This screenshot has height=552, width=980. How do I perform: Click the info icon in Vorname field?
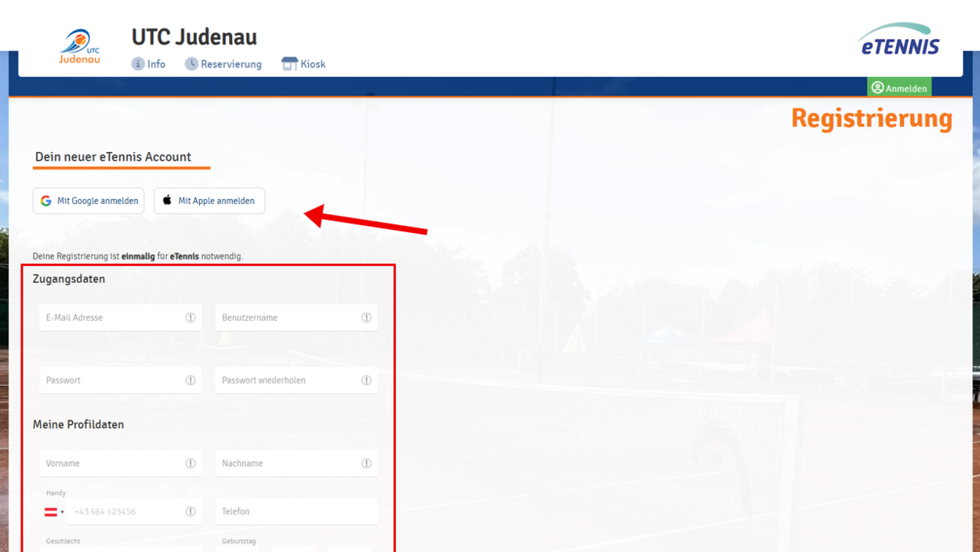coord(191,463)
